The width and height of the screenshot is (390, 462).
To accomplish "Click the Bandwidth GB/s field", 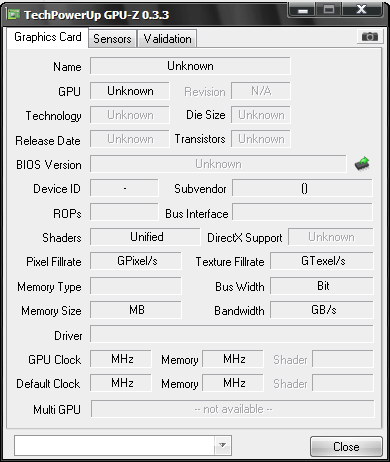I will (x=322, y=310).
